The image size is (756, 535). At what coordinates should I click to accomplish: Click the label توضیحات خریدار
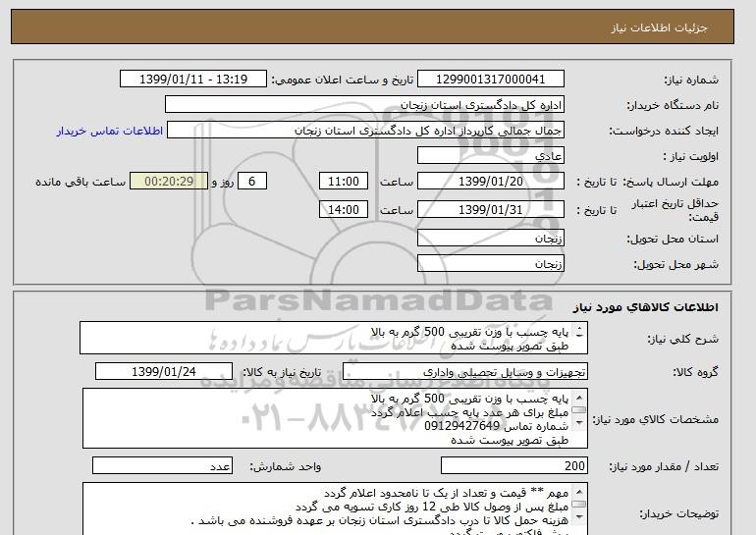pyautogui.click(x=678, y=514)
